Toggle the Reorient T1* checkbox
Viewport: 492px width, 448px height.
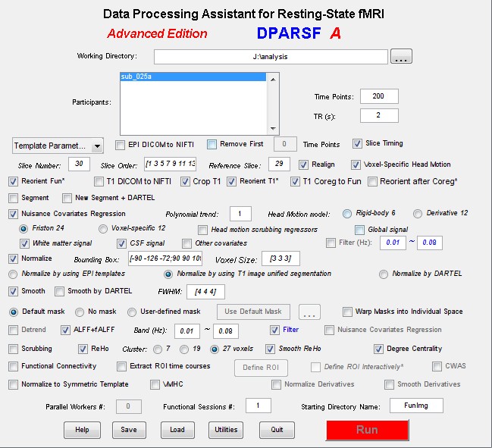(231, 181)
